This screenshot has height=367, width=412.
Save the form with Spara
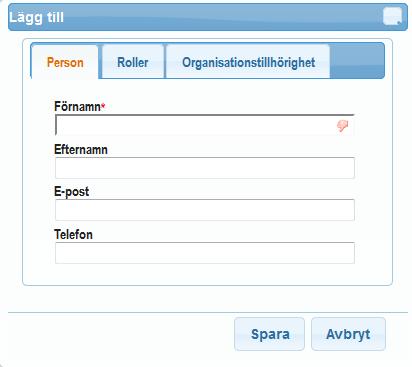coord(270,334)
